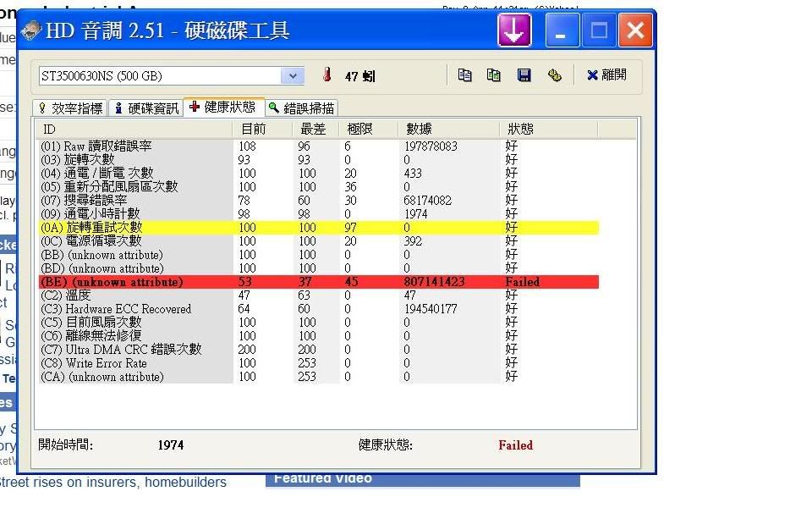Switch to the 效率指標 benchmark tab
Image resolution: width=812 pixels, height=508 pixels.
tap(70, 108)
